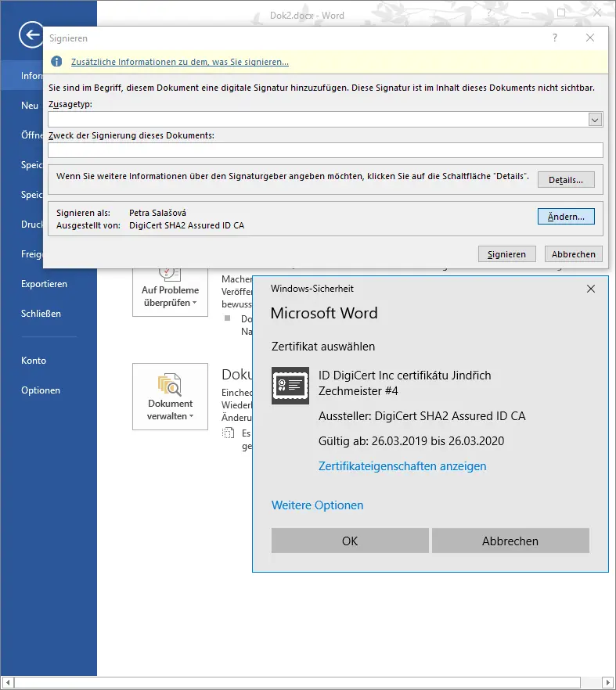Open Zusätzliche Informationen link

click(x=180, y=62)
